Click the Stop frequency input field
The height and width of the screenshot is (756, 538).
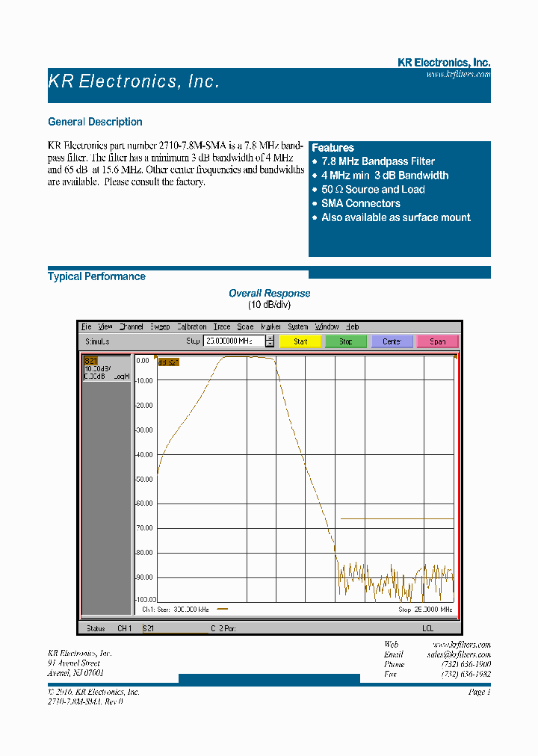(x=235, y=341)
